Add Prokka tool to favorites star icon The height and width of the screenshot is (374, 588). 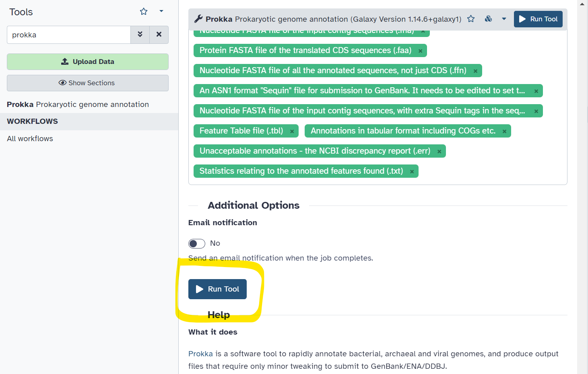pos(471,19)
